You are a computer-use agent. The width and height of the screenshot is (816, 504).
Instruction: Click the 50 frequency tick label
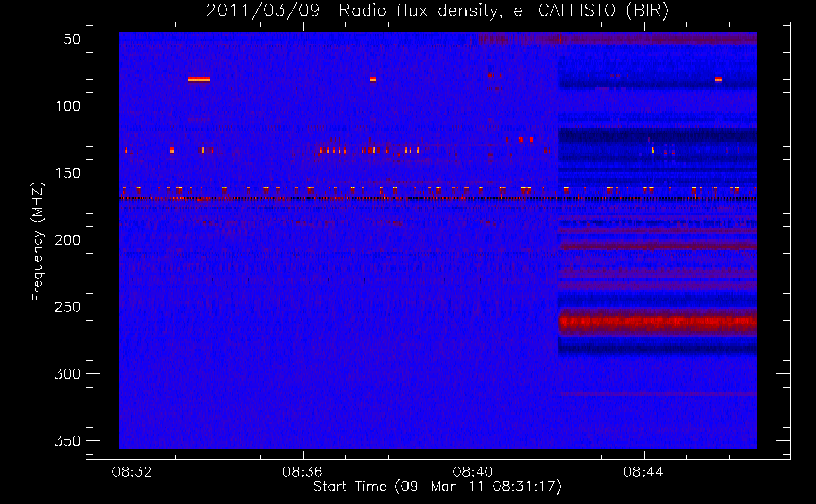pos(72,39)
